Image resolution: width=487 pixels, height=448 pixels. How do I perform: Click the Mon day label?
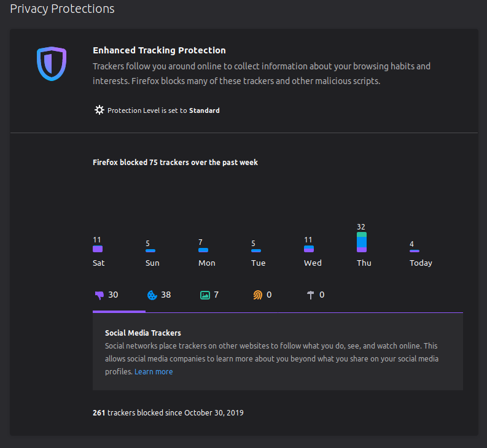tap(207, 263)
